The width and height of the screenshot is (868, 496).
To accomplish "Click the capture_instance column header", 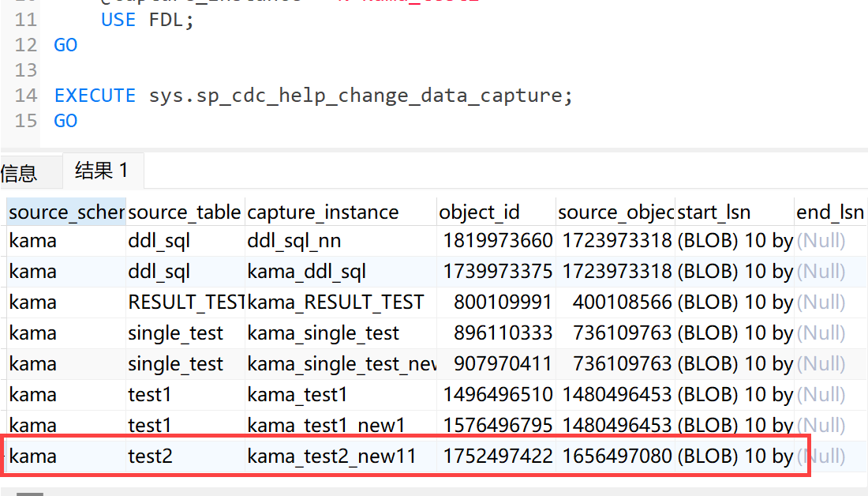I will point(323,212).
